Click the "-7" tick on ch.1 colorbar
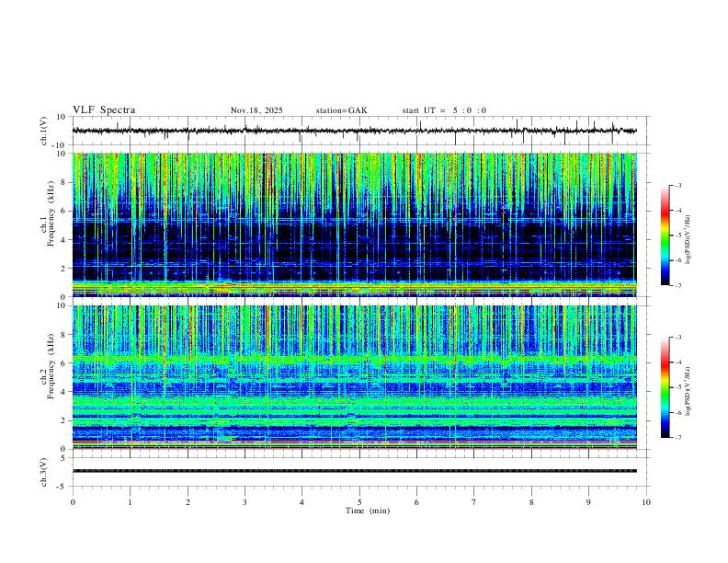This screenshot has height=563, width=728. (x=677, y=286)
